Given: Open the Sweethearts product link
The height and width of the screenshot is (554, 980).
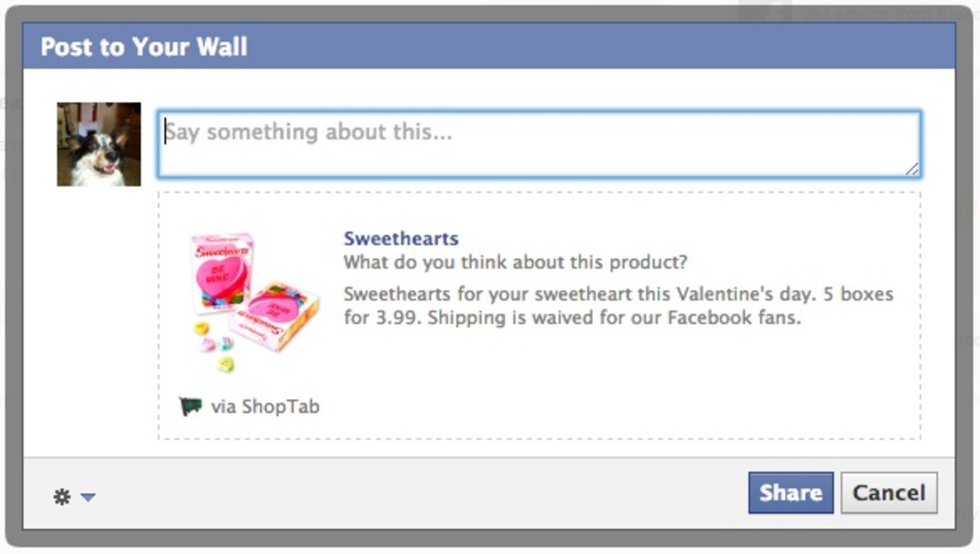Looking at the screenshot, I should click(401, 238).
